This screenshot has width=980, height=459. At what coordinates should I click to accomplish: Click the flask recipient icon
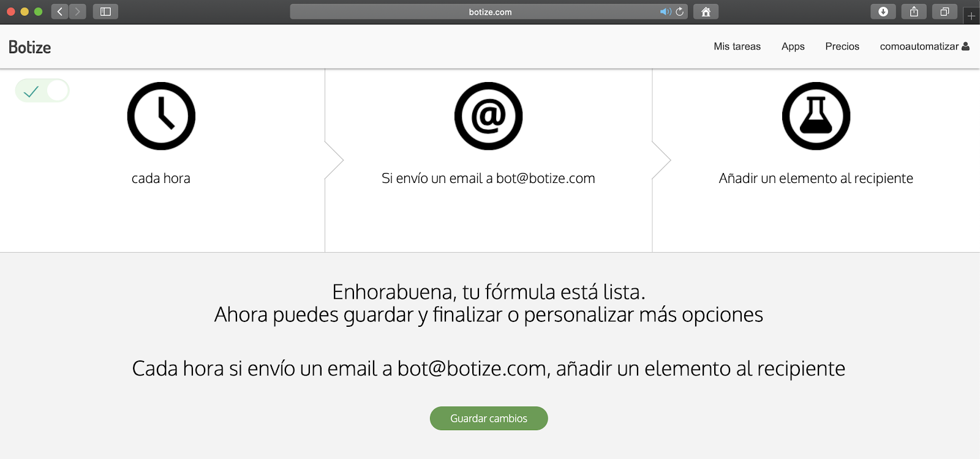[x=816, y=116]
